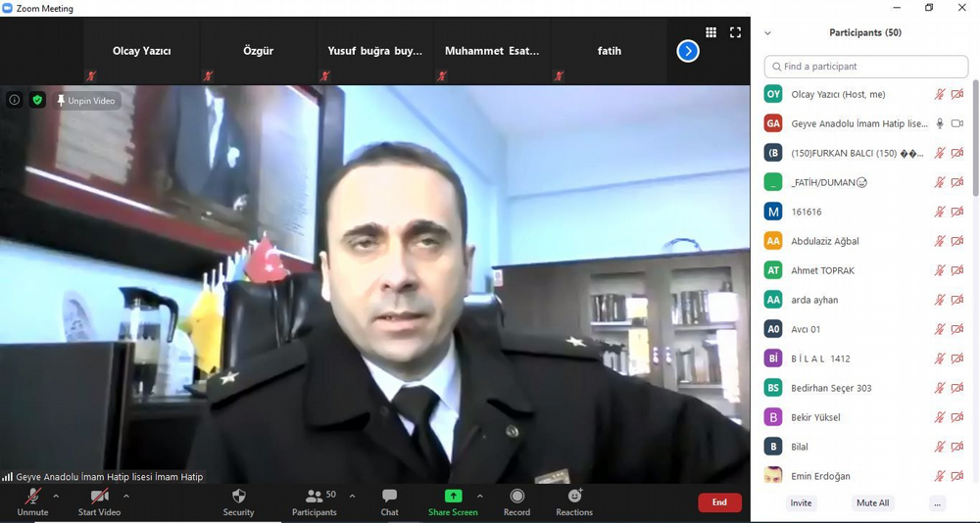
Task: Click muted mic icon for 161616
Action: point(940,212)
